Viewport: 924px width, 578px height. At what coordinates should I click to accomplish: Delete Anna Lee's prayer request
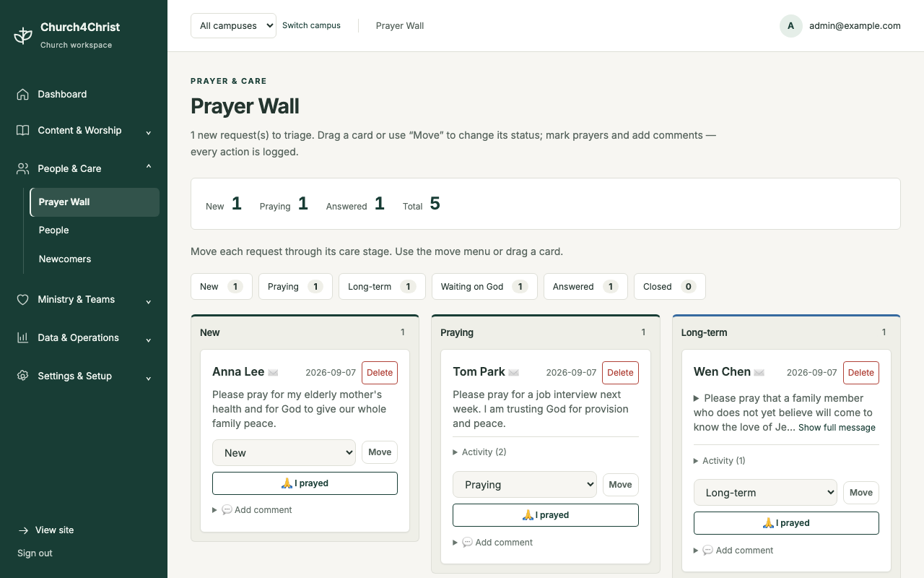[380, 373]
